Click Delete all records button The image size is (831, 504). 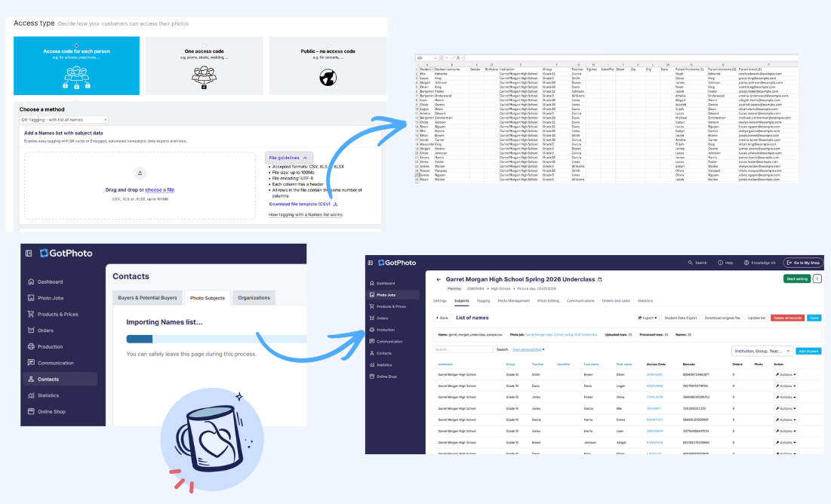pyautogui.click(x=787, y=318)
